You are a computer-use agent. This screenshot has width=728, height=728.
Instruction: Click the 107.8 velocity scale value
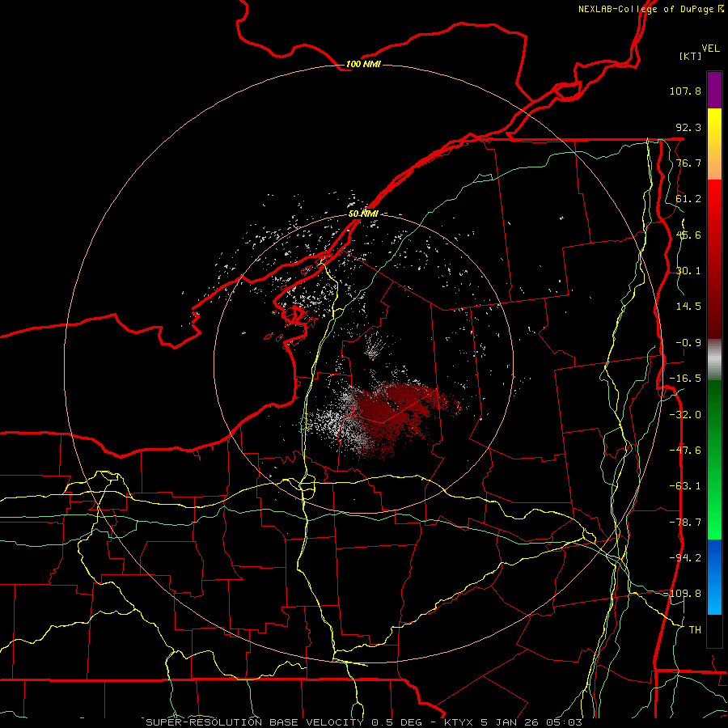pyautogui.click(x=685, y=91)
